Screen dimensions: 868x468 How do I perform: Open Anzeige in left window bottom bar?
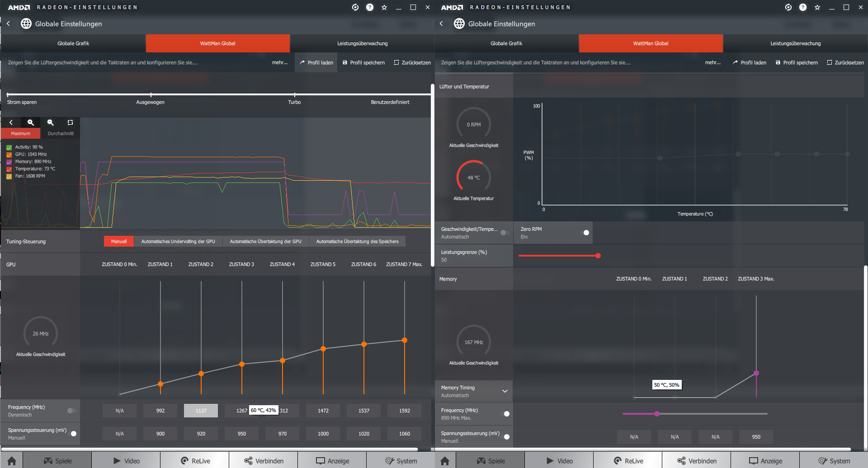pyautogui.click(x=332, y=461)
